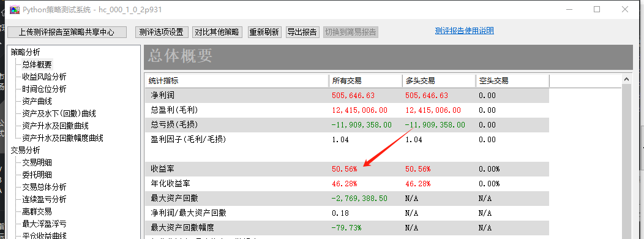Click the vertical scrollbar track of the table
Viewport: 644px width, 239px height.
627,161
